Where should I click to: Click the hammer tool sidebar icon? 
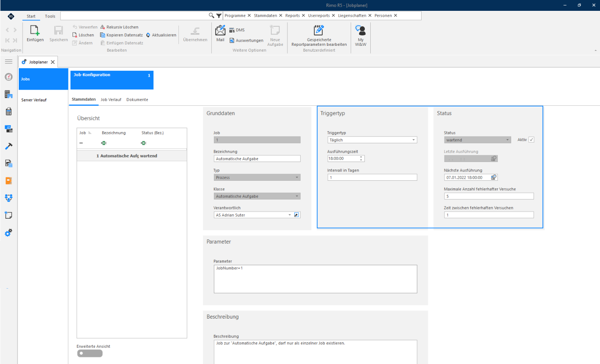[x=8, y=146]
